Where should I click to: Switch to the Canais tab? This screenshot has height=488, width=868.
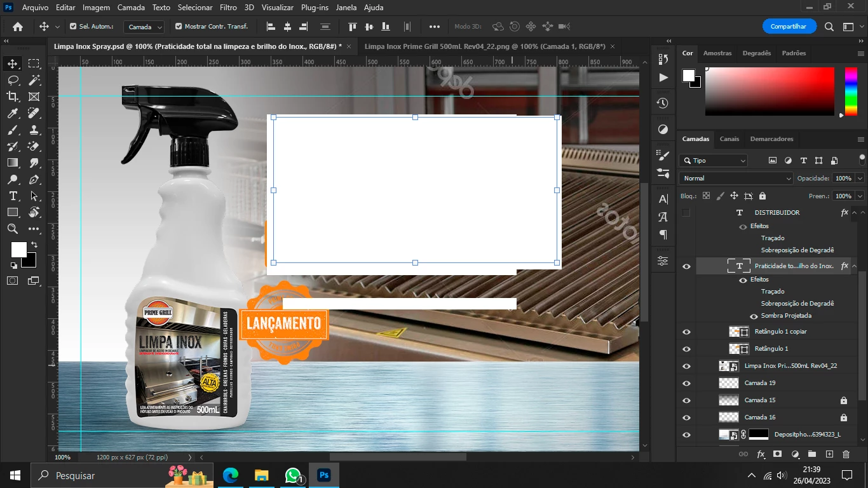point(729,139)
